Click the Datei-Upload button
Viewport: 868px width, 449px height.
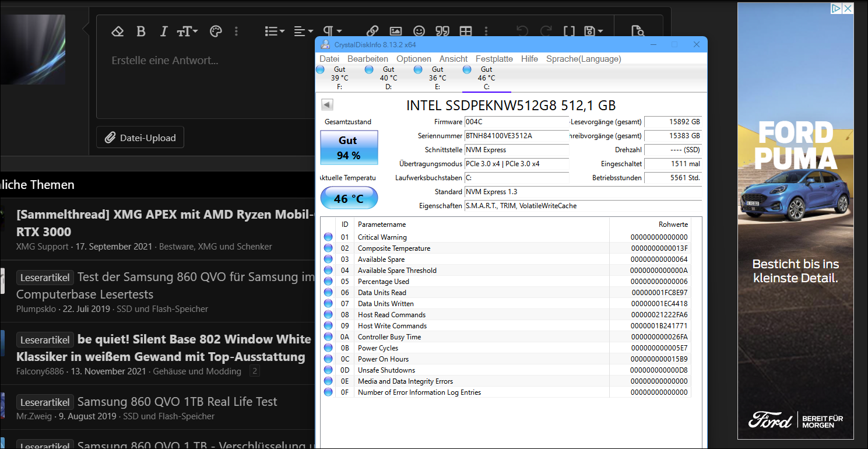pyautogui.click(x=140, y=138)
